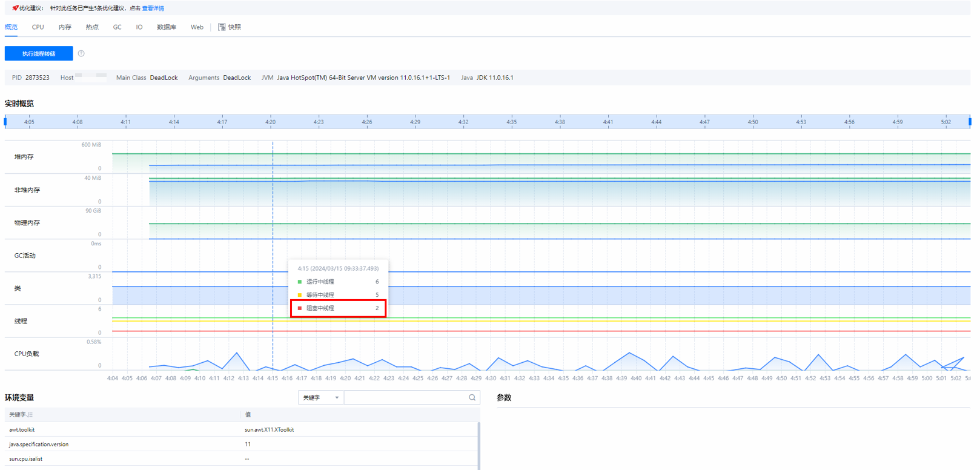Click the 实时概览 section heading
The width and height of the screenshot is (980, 470).
point(19,104)
